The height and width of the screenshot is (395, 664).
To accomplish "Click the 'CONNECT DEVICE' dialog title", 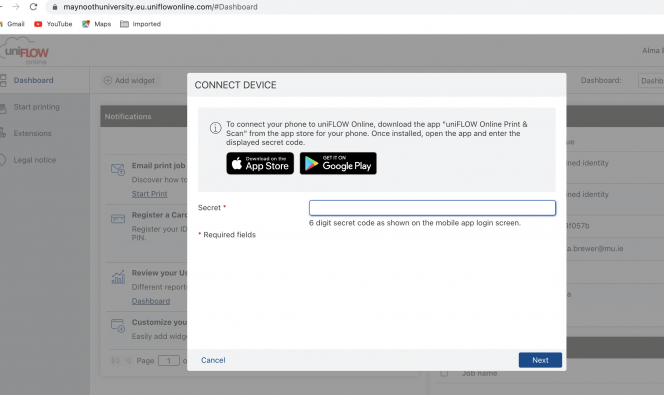I will [x=235, y=85].
